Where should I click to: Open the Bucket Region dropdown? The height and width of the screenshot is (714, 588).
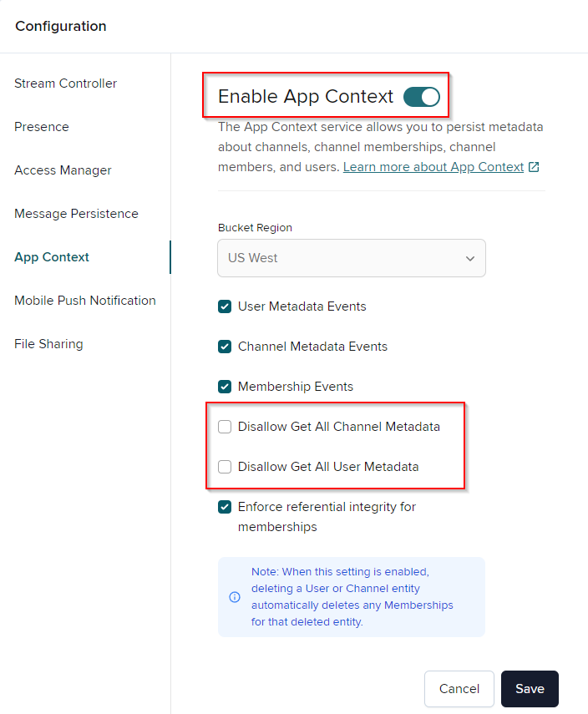click(x=351, y=258)
